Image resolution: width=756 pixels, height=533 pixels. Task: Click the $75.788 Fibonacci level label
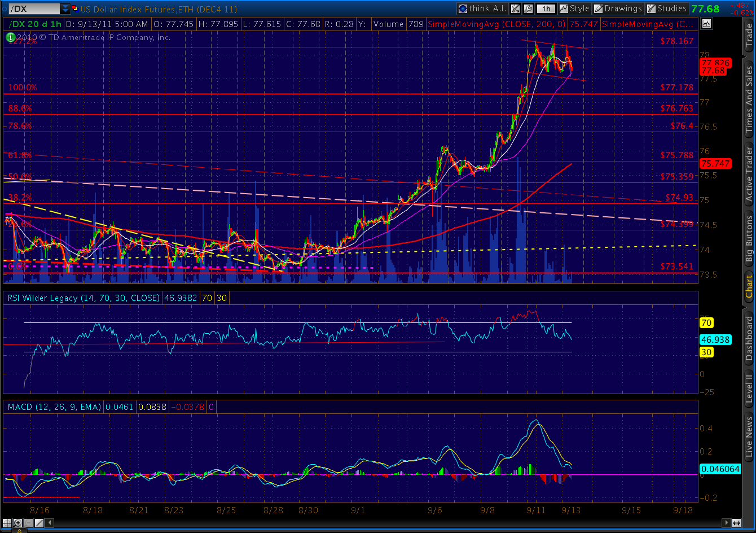(676, 155)
